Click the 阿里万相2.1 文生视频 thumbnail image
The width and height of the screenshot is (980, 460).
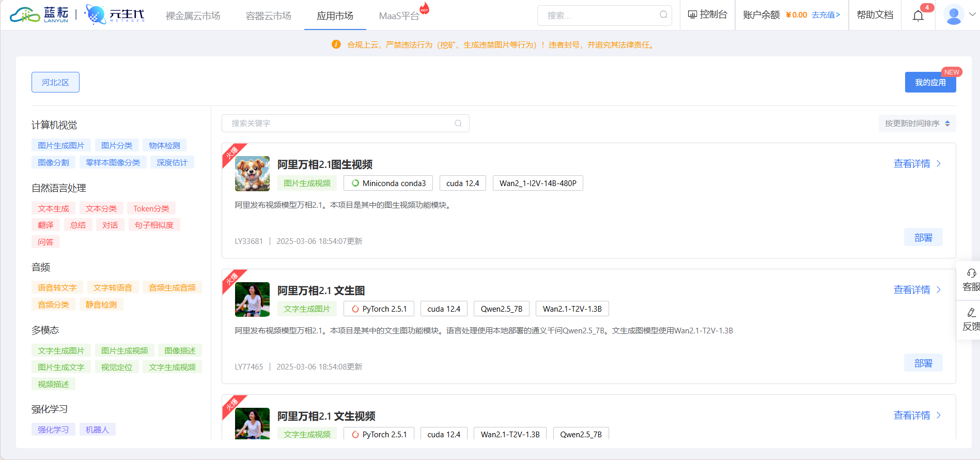click(x=252, y=423)
